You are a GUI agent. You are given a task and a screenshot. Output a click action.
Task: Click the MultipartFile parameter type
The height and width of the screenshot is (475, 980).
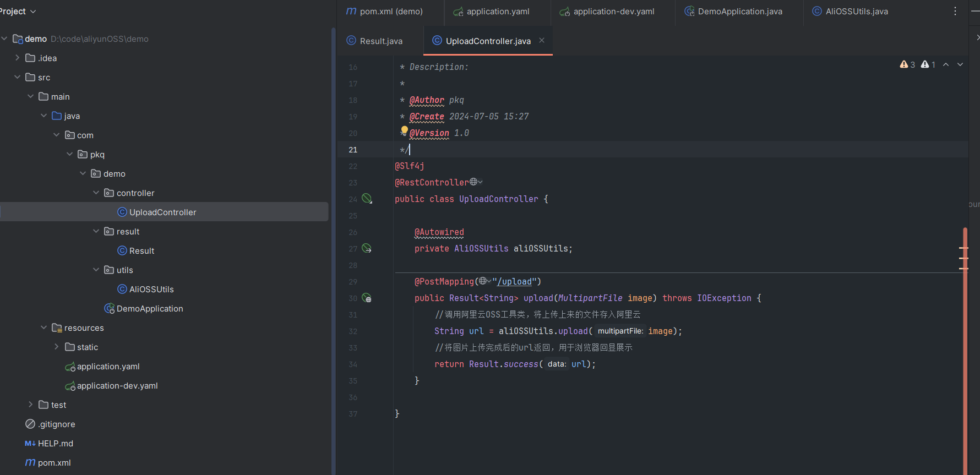coord(590,298)
